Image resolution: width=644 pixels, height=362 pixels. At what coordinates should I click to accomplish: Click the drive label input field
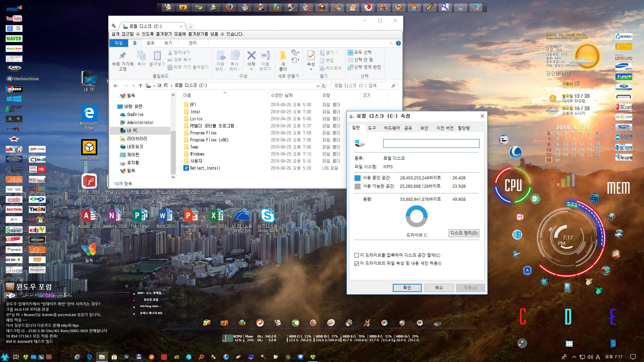(431, 143)
